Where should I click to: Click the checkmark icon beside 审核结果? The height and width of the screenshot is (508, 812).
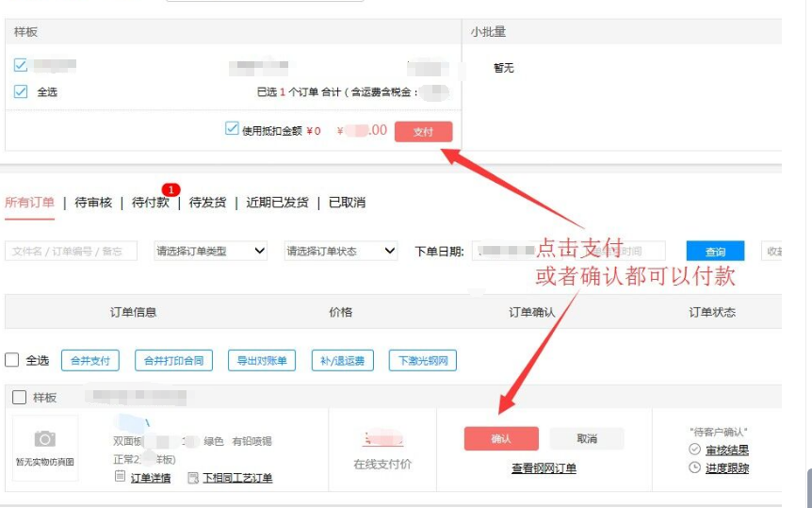tap(695, 450)
